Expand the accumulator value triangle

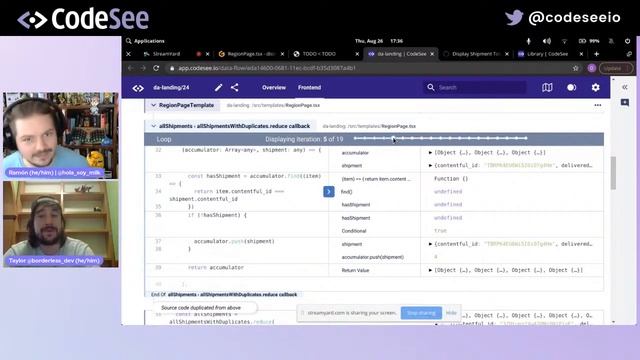430,153
